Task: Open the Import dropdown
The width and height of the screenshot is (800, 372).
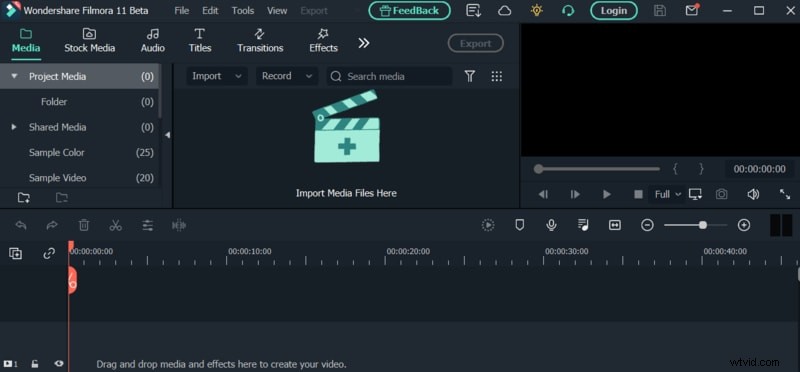Action: 216,76
